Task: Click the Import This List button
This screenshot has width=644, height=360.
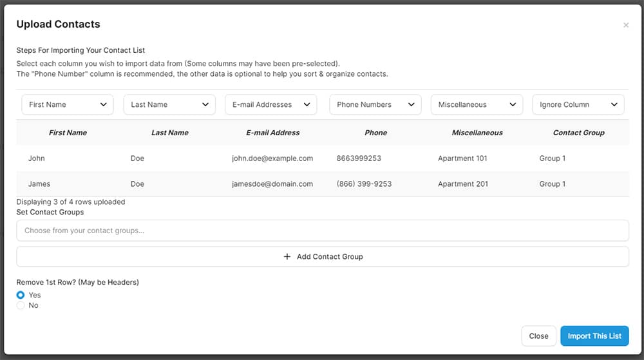Action: [x=594, y=336]
